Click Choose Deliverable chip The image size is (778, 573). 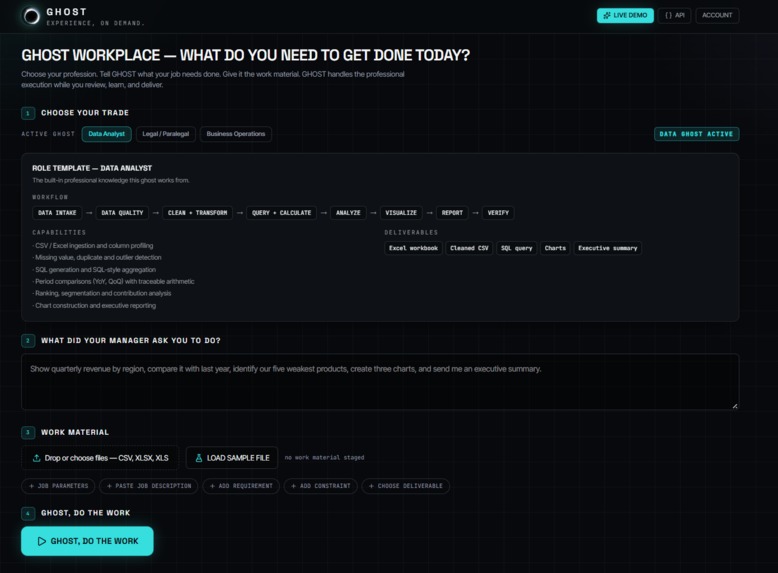click(x=406, y=486)
